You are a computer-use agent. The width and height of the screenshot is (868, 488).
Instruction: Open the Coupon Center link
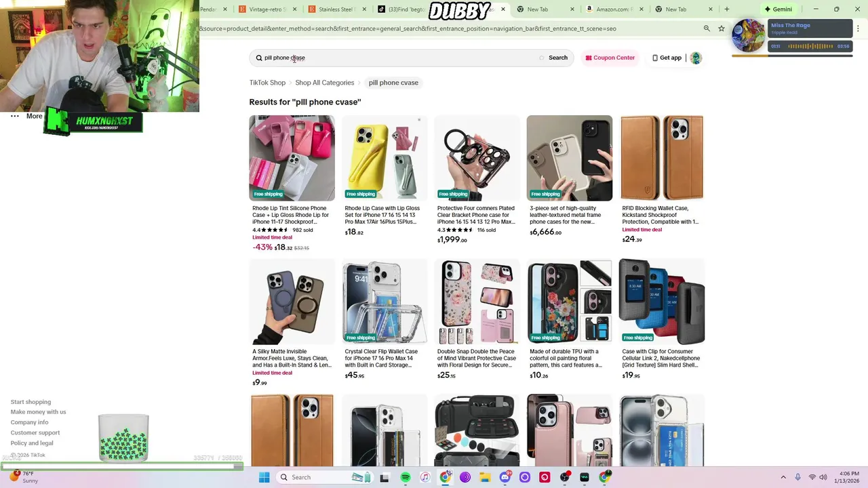coord(610,58)
